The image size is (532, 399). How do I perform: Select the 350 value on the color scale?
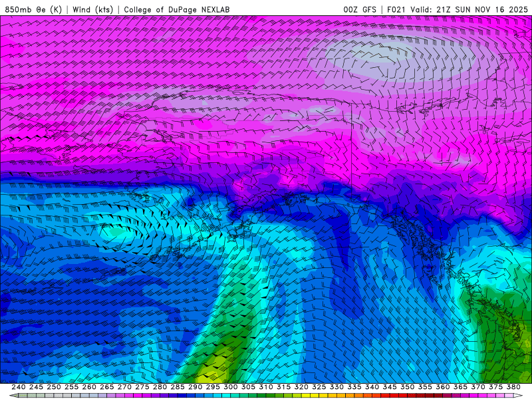click(407, 387)
